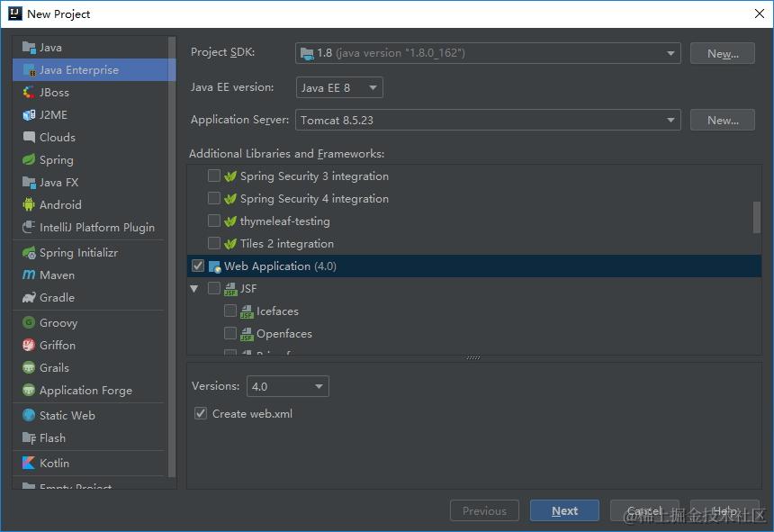Screen dimensions: 774x532
Task: Click New button beside Project SDK
Action: (x=722, y=53)
